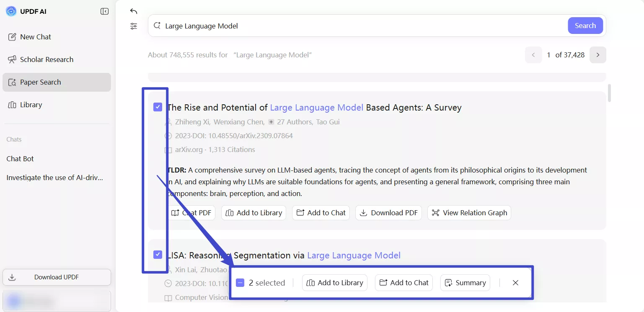Screen dimensions: 644x312
Task: Expand the 27 Authors list
Action: pos(272,122)
